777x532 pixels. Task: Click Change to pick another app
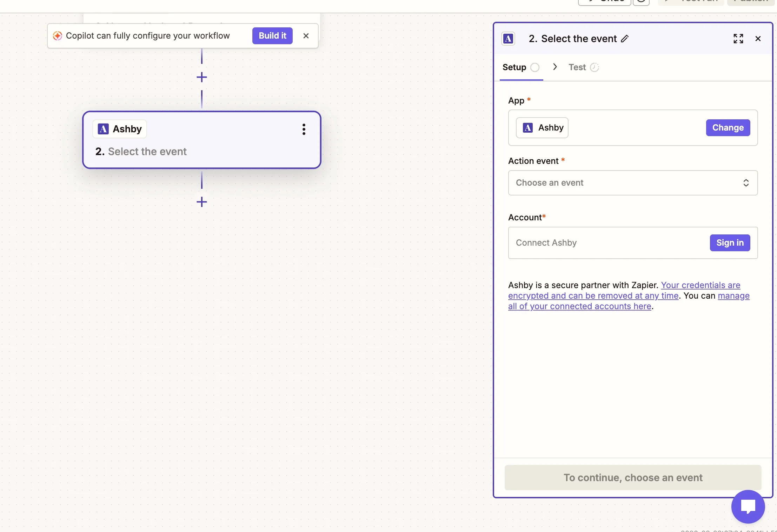click(x=728, y=128)
